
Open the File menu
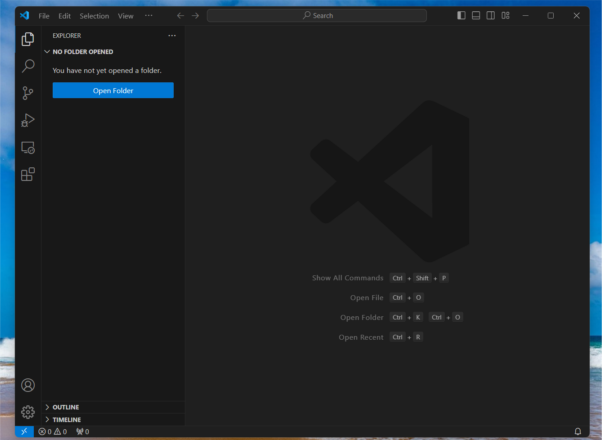[44, 16]
